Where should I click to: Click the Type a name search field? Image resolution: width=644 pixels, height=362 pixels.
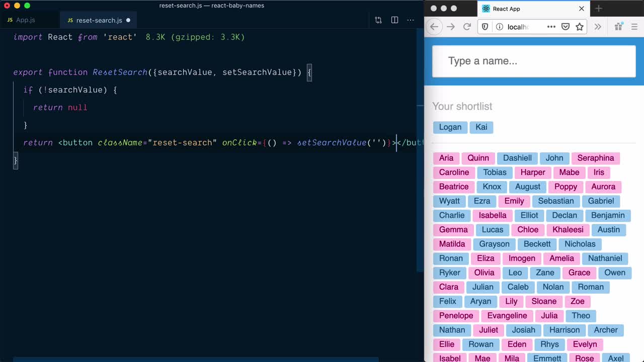coord(533,61)
